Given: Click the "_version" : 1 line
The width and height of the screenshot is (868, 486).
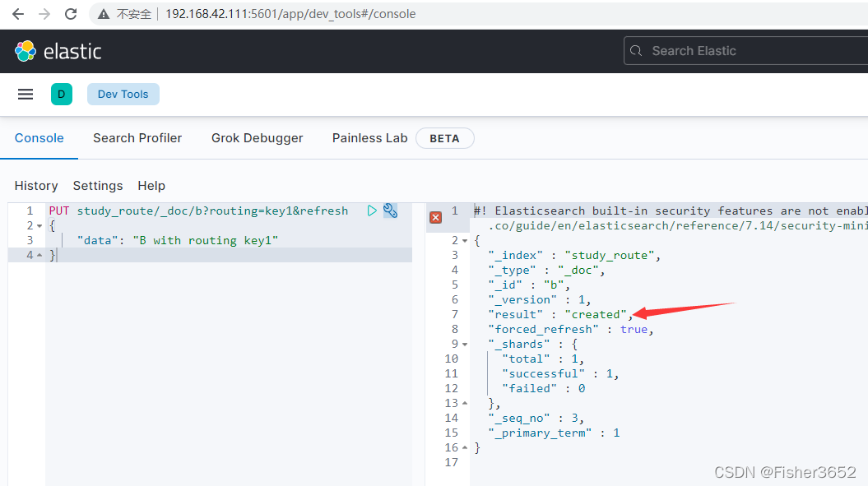Looking at the screenshot, I should [539, 299].
